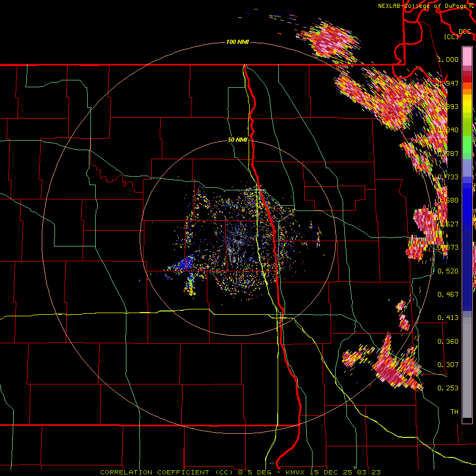The width and height of the screenshot is (476, 476).
Task: Click the 100 NMI range ring label
Action: 237,42
